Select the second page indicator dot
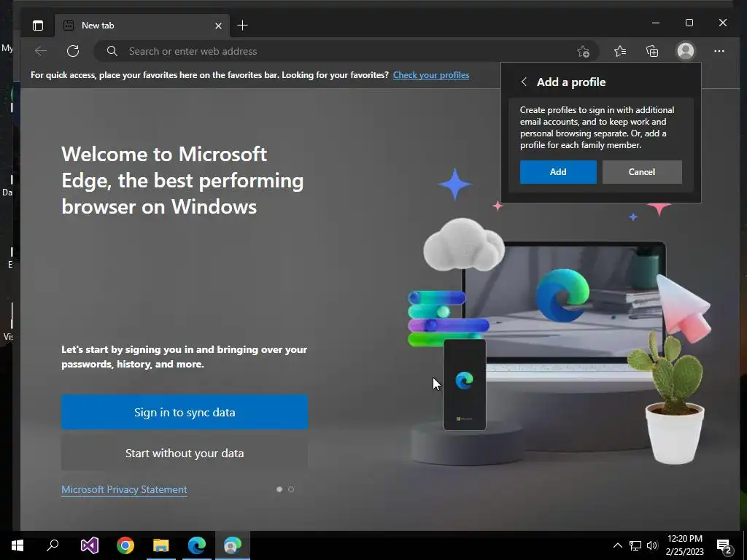 (x=291, y=489)
